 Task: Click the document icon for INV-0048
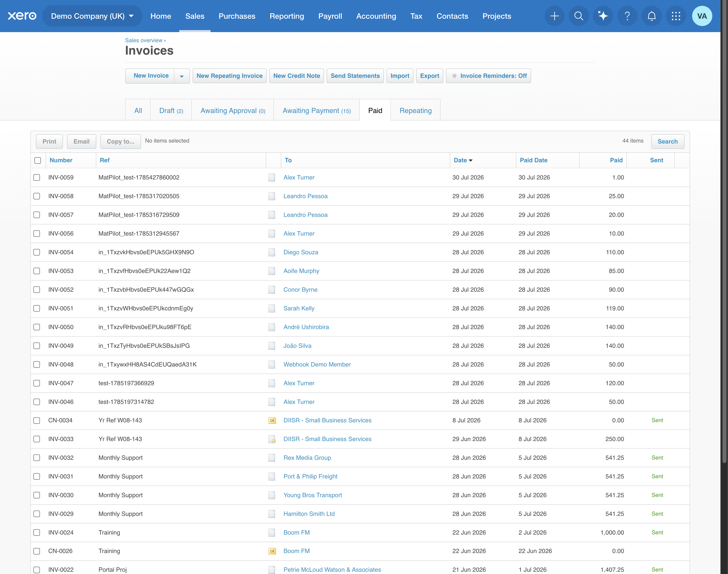(271, 364)
